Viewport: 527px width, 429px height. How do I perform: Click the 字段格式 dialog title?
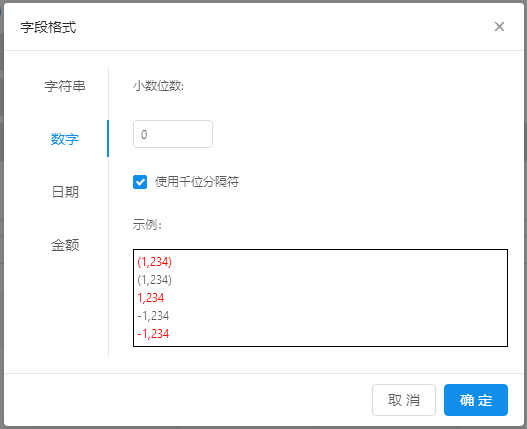(48, 27)
